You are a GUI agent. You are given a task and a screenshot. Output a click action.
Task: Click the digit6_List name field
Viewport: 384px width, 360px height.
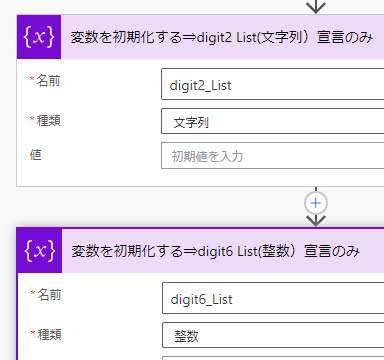273,298
